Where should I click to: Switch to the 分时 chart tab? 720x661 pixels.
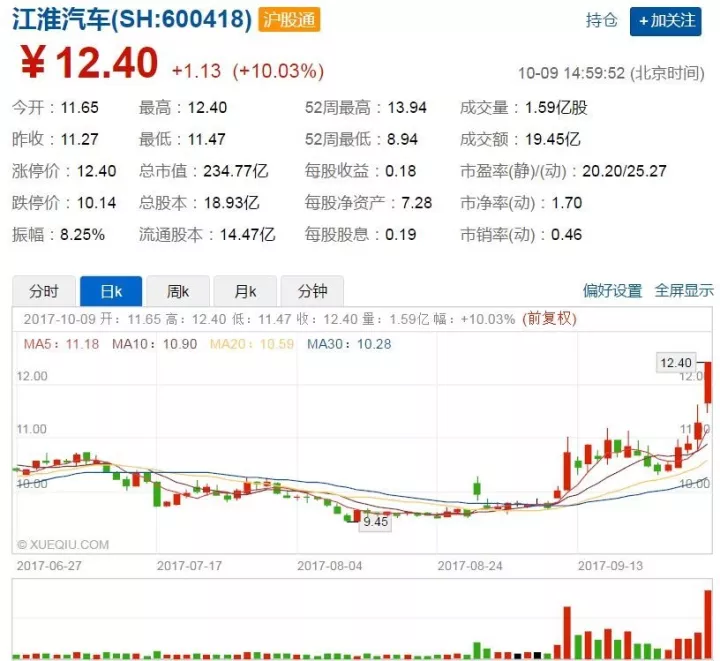[44, 291]
